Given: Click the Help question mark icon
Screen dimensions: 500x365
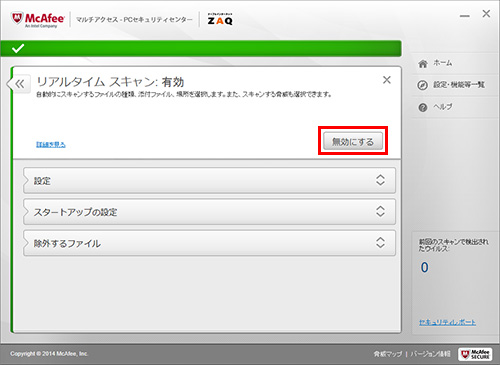Looking at the screenshot, I should 422,107.
